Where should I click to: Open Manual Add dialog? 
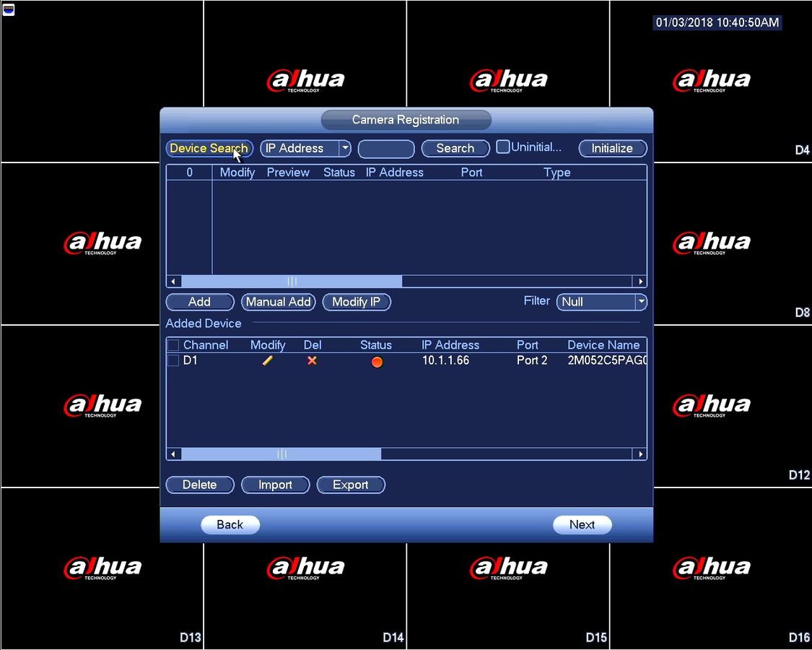pos(278,302)
